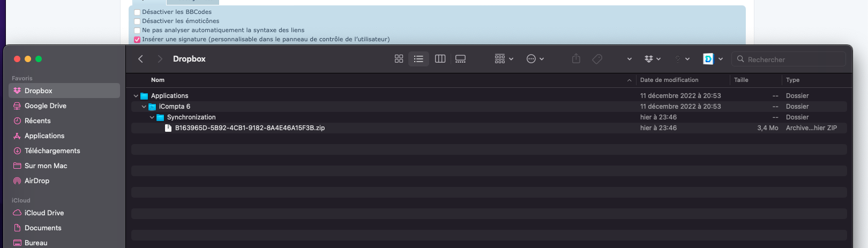This screenshot has width=868, height=248.
Task: Sort by Taille column
Action: pos(741,80)
